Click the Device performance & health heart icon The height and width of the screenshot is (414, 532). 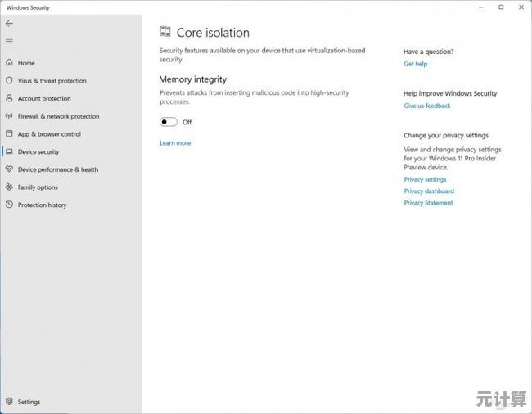tap(9, 169)
